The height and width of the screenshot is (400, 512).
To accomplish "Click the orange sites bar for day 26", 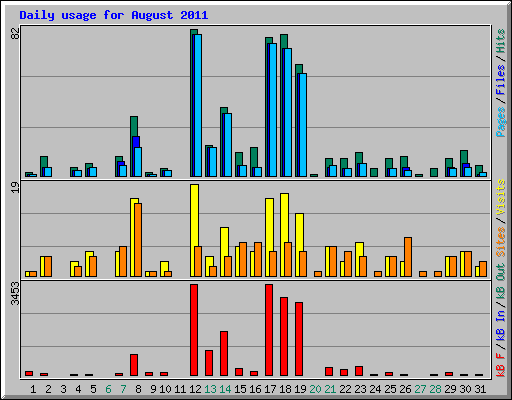I will click(x=408, y=257).
